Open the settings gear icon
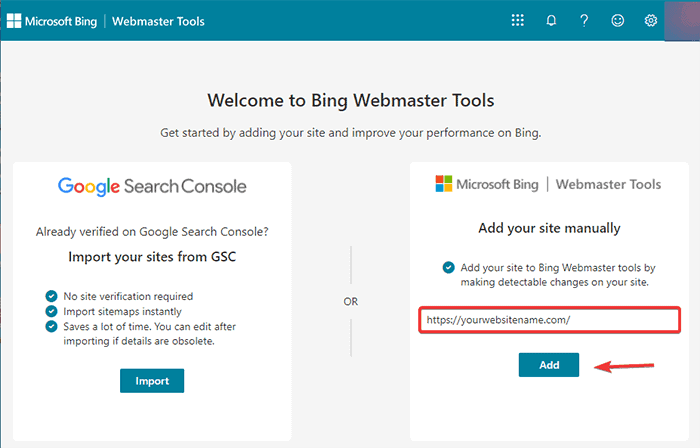Image resolution: width=700 pixels, height=448 pixels. click(x=651, y=20)
